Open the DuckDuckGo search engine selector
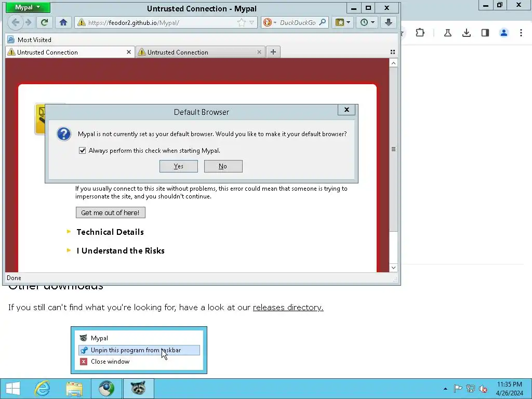This screenshot has width=532, height=399. pos(270,22)
